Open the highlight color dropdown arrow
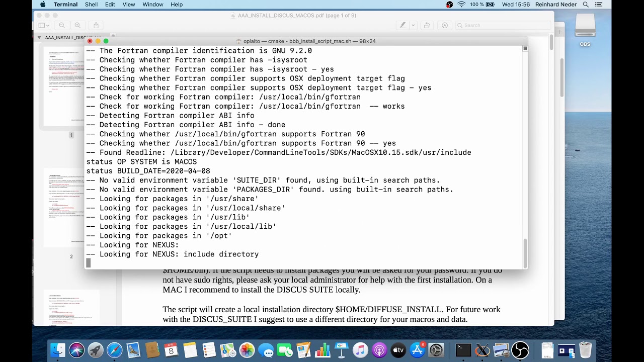This screenshot has width=644, height=362. click(x=413, y=25)
